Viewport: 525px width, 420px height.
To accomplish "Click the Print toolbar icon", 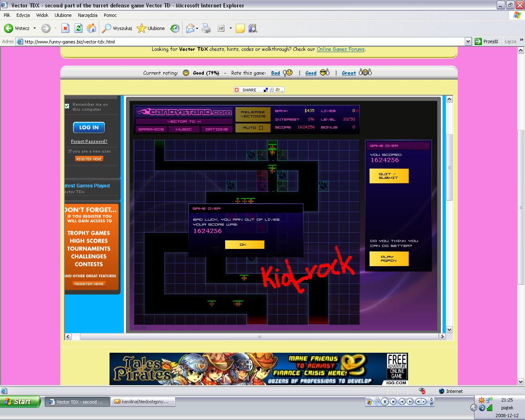I will (x=206, y=28).
